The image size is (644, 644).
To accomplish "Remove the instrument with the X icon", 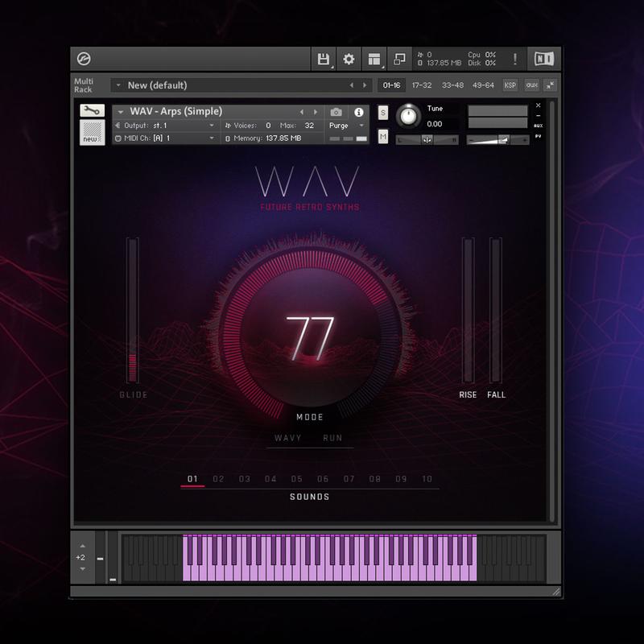I will [538, 105].
